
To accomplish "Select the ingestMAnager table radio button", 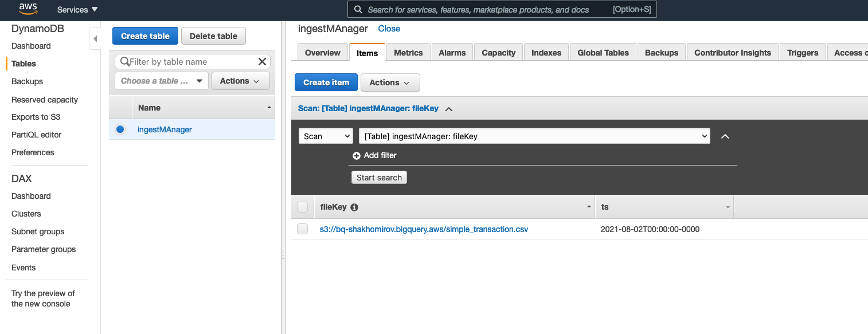I will [x=120, y=129].
